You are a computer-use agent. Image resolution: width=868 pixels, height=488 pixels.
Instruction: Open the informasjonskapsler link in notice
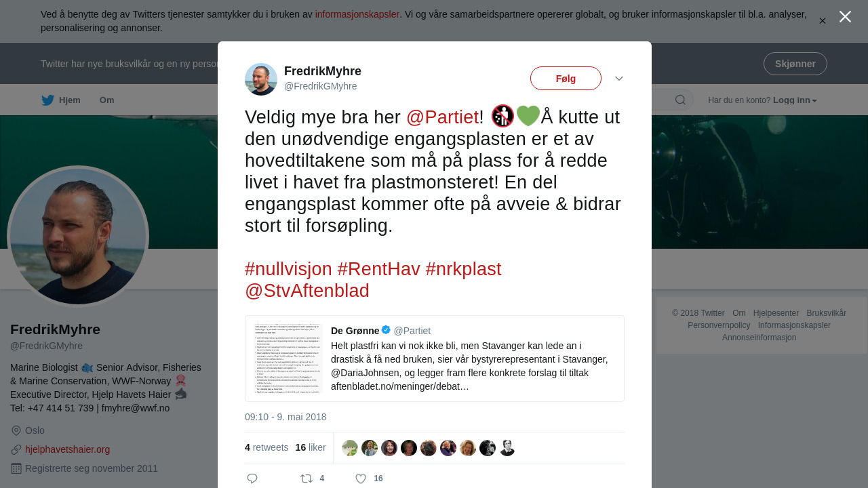coord(357,14)
